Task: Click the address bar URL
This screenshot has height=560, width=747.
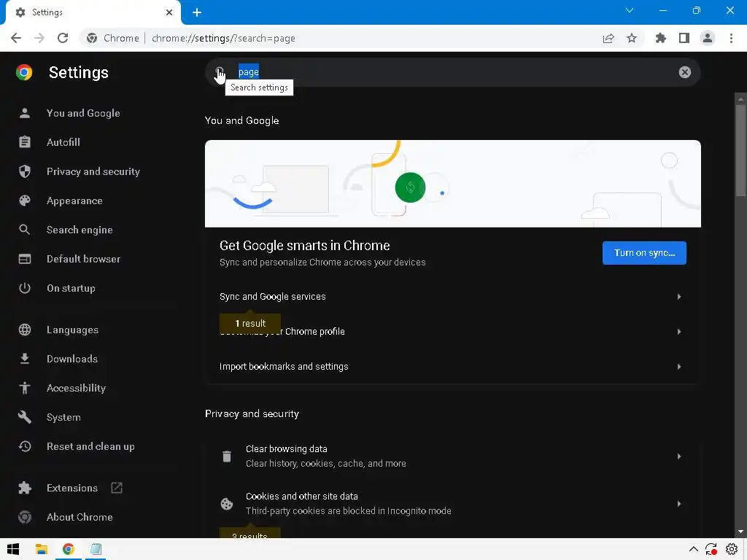Action: click(223, 38)
